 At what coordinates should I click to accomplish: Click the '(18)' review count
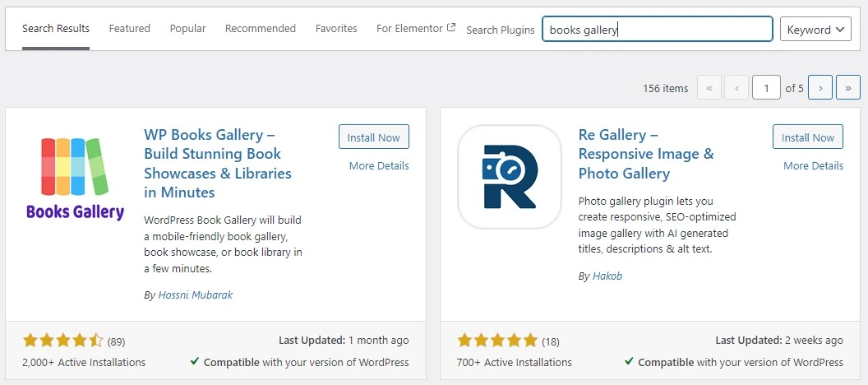pos(551,341)
